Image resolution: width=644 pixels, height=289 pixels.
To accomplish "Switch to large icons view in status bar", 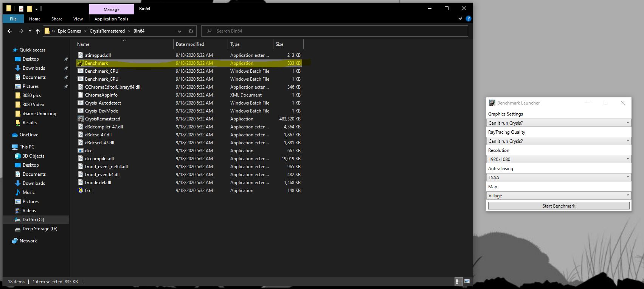I will tap(467, 281).
